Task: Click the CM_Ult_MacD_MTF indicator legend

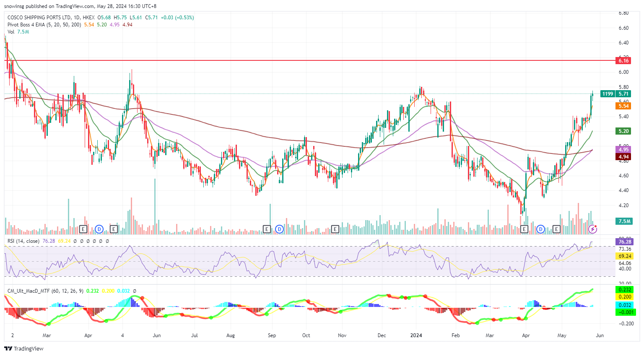Action: (x=45, y=291)
